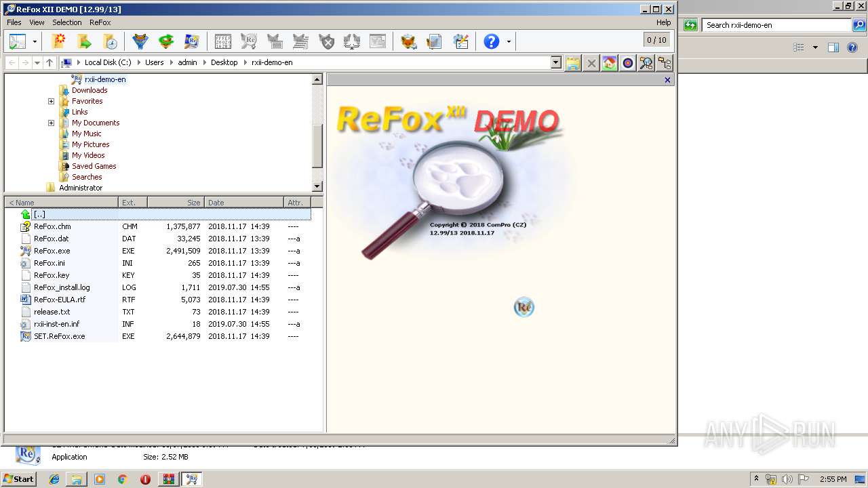Open navigation history dropdown arrow

(x=37, y=62)
